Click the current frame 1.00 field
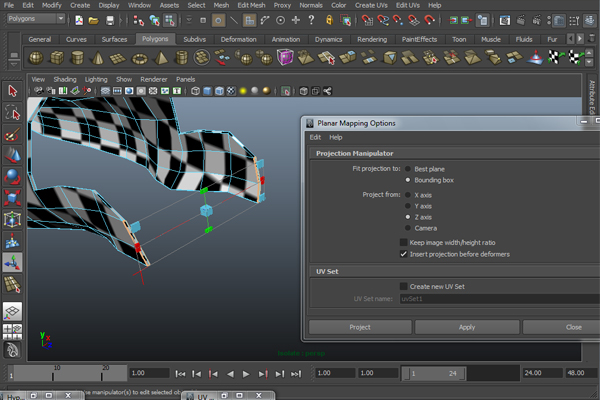This screenshot has width=600, height=400. (x=149, y=373)
